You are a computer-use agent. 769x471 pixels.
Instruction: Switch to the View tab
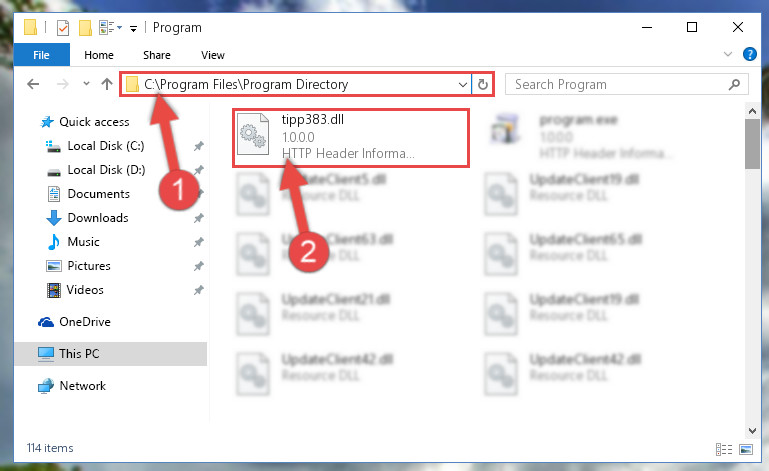tap(213, 55)
